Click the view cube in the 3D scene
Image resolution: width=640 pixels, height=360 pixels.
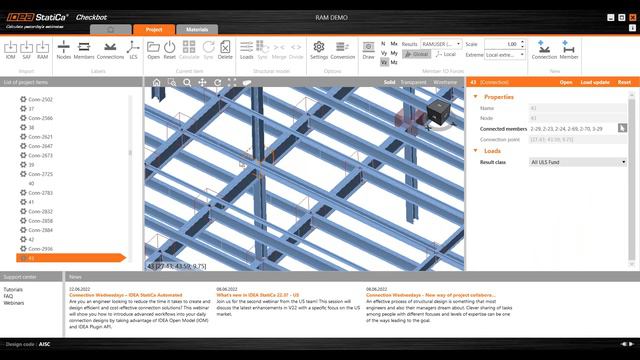[439, 112]
